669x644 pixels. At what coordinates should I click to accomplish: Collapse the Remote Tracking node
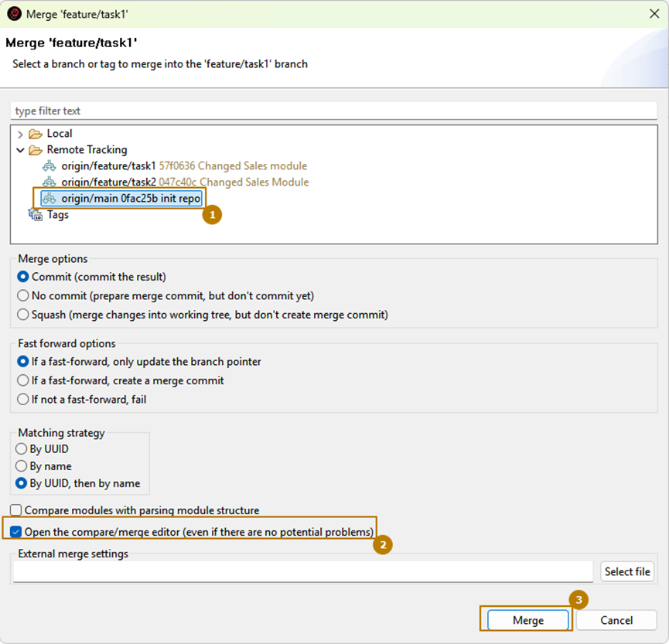20,150
